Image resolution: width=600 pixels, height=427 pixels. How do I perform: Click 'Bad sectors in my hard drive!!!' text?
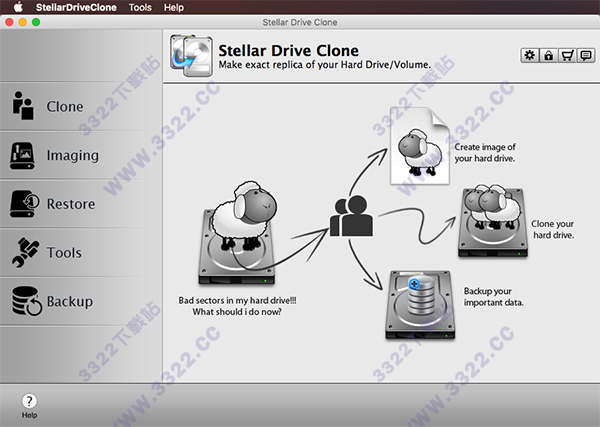(237, 300)
